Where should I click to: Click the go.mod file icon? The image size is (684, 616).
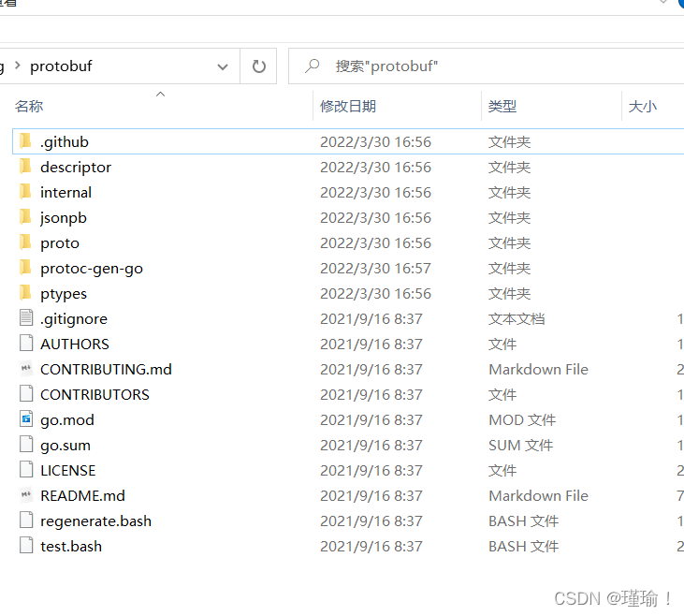pyautogui.click(x=26, y=419)
